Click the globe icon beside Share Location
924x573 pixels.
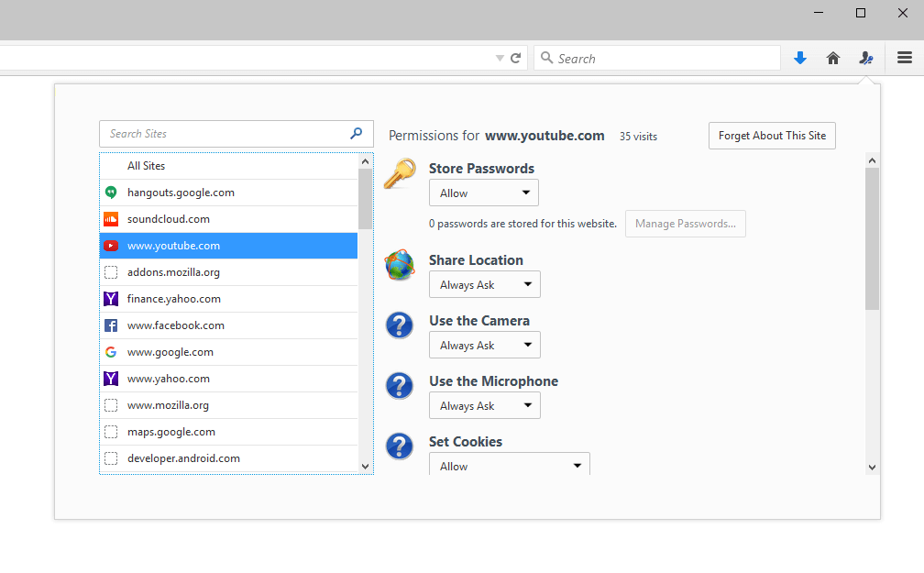click(400, 265)
